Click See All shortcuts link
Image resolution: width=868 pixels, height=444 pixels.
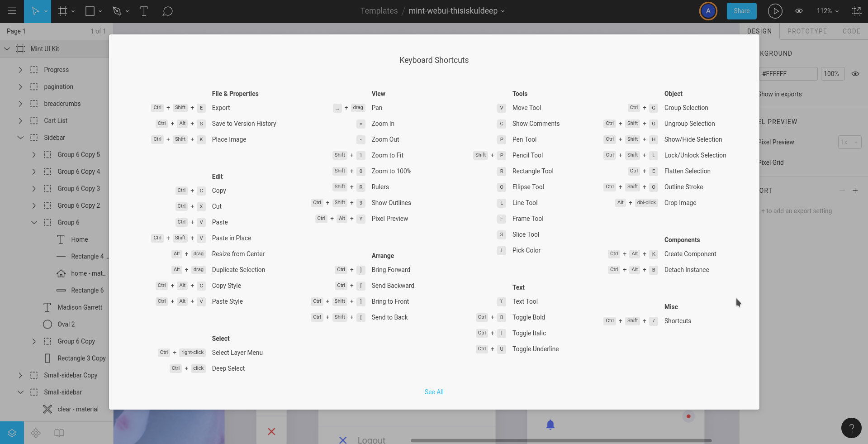[434, 392]
